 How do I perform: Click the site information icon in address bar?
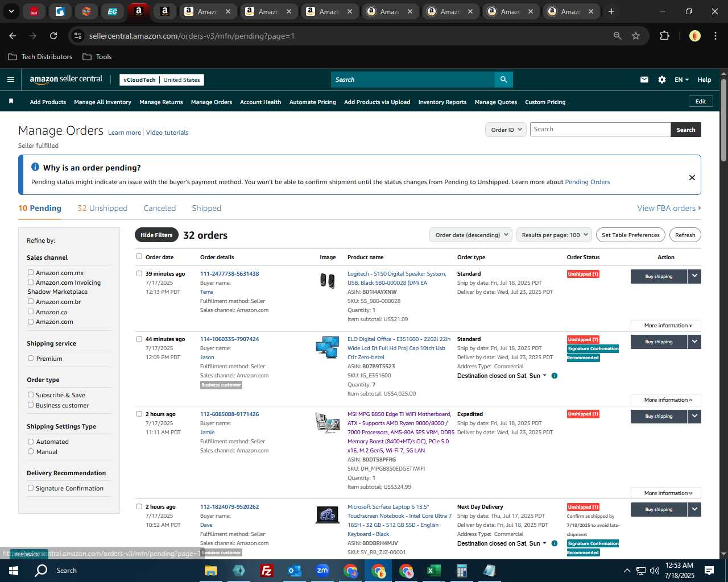[78, 36]
